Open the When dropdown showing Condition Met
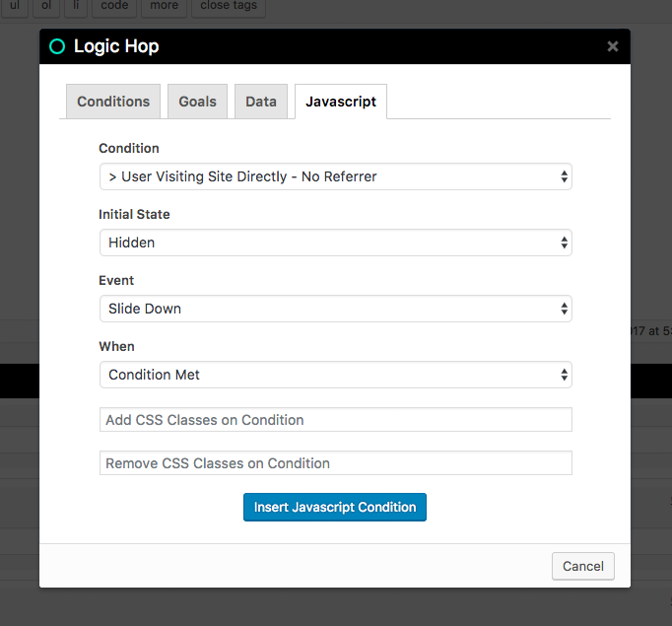 point(336,375)
